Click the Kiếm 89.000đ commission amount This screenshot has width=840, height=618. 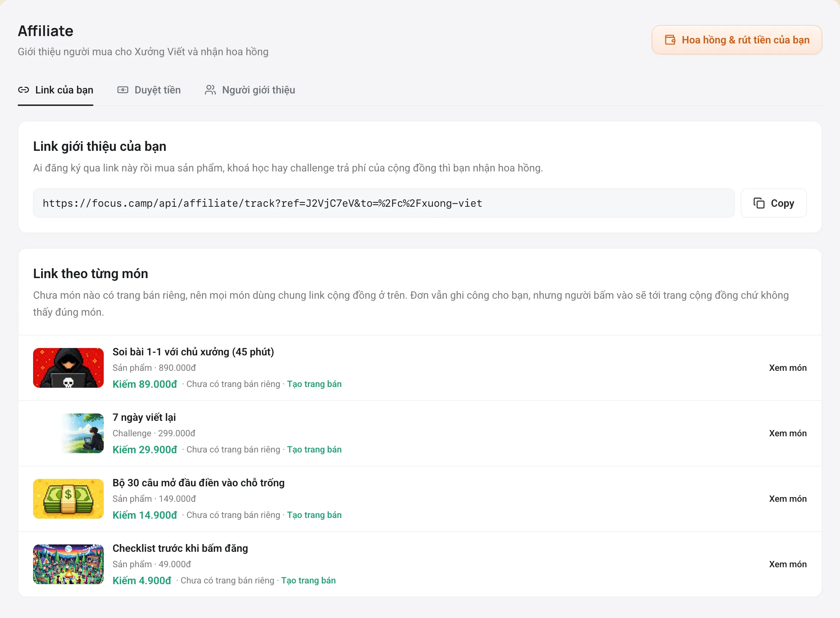click(x=145, y=384)
